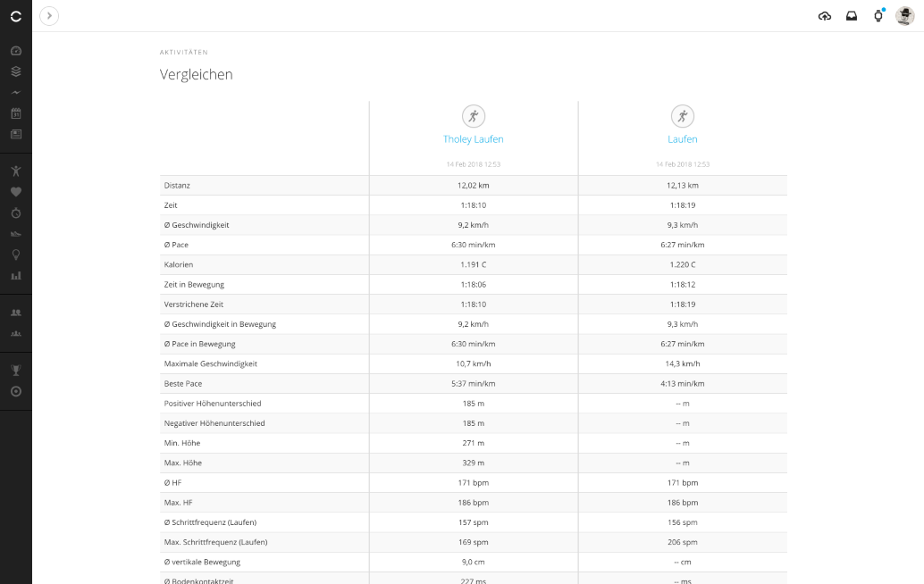Open the heart health icon in sidebar
This screenshot has width=924, height=584.
[x=16, y=192]
